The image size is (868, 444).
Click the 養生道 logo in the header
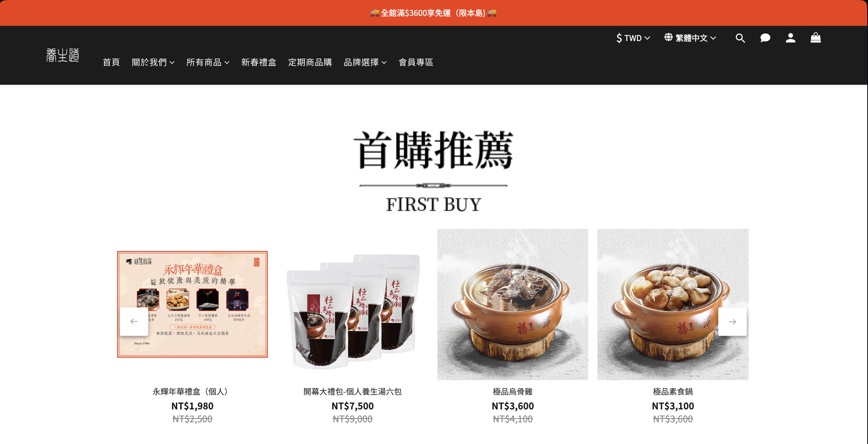[x=63, y=55]
